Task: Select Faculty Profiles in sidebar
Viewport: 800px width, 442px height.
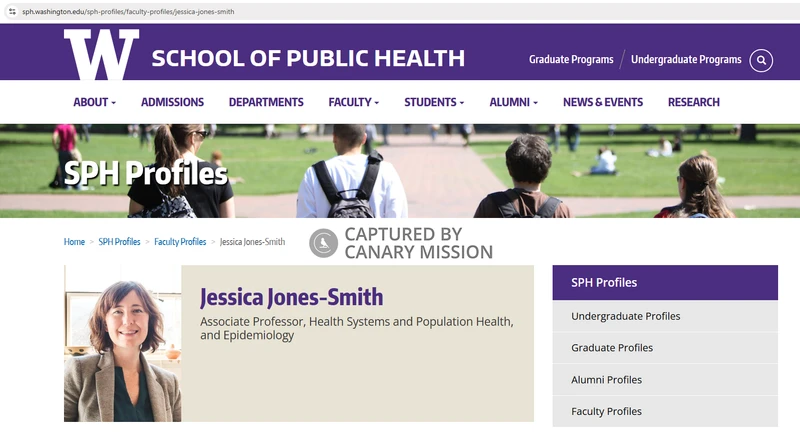Action: [x=665, y=411]
